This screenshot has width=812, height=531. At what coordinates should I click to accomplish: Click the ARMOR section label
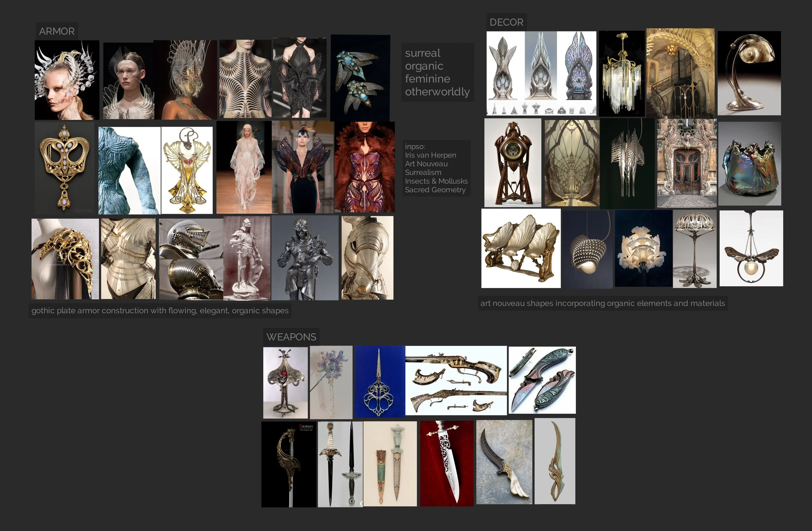pos(57,32)
